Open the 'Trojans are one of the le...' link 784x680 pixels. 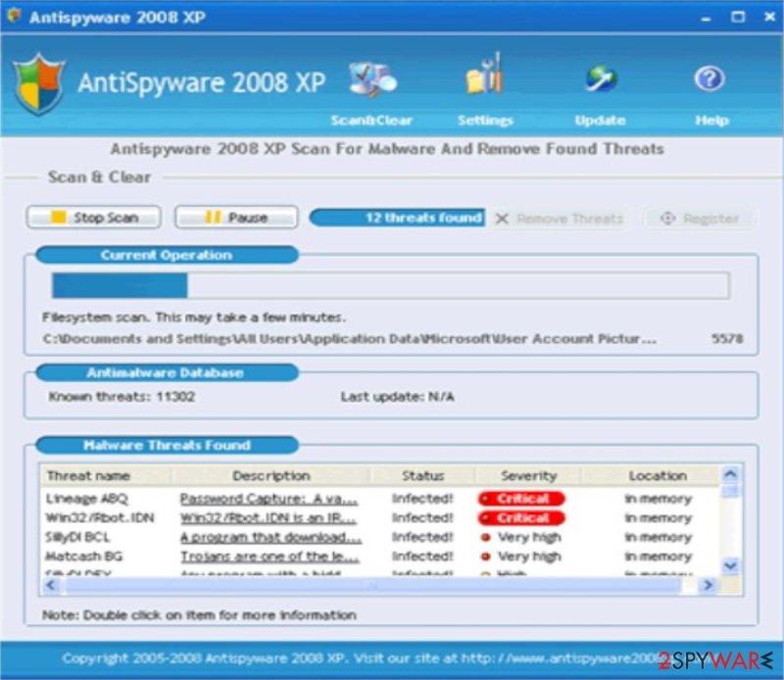[269, 556]
